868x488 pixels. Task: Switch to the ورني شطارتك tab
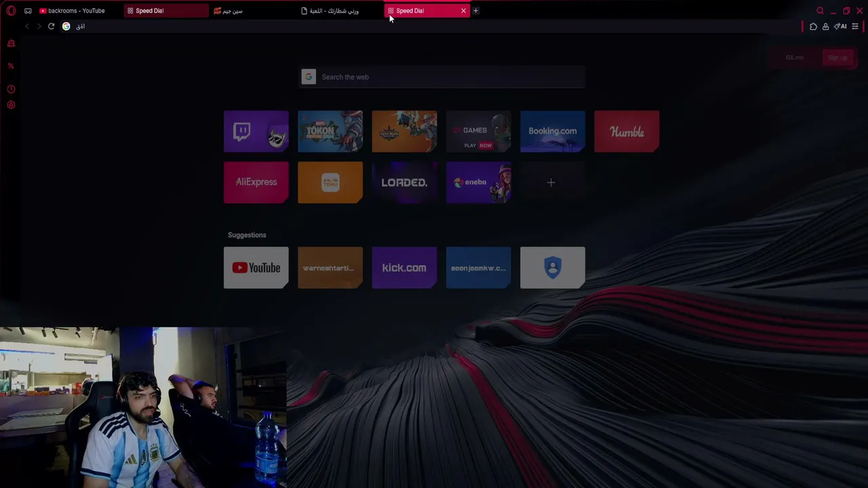tap(339, 11)
